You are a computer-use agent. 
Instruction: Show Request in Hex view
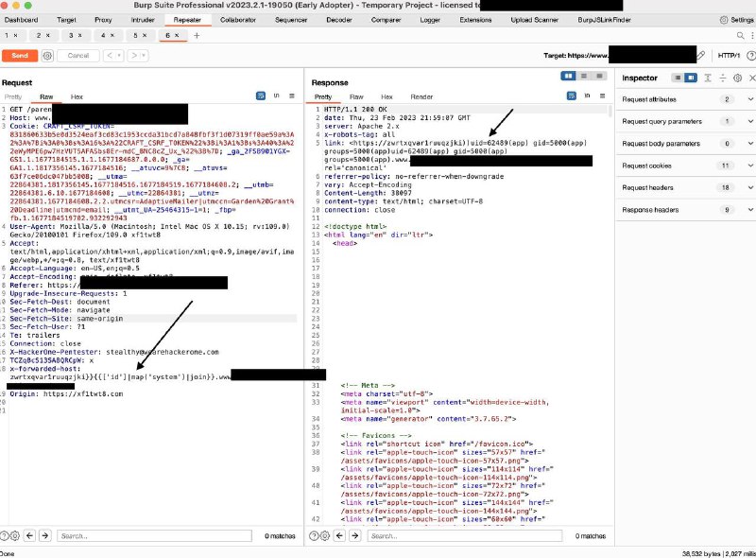click(77, 96)
